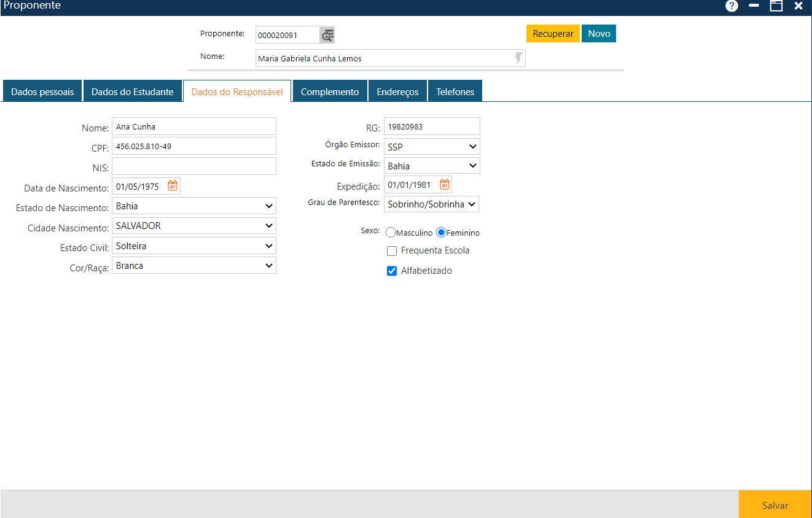Select the Masculino radio button
Image resolution: width=812 pixels, height=518 pixels.
pos(391,233)
